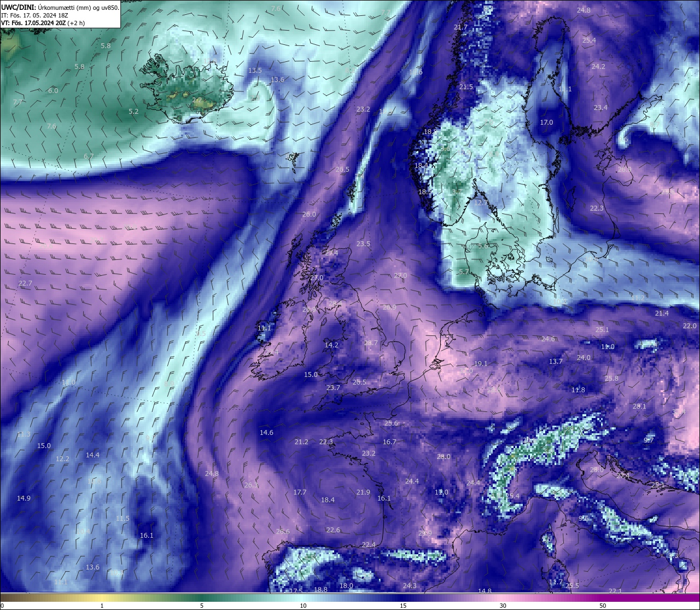Click the 21.2 value off Brittany
The width and height of the screenshot is (700, 610).
(x=301, y=442)
